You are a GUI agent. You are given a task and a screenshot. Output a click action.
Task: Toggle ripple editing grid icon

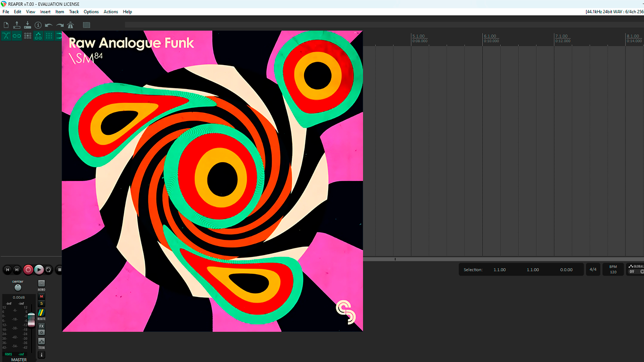[27, 36]
